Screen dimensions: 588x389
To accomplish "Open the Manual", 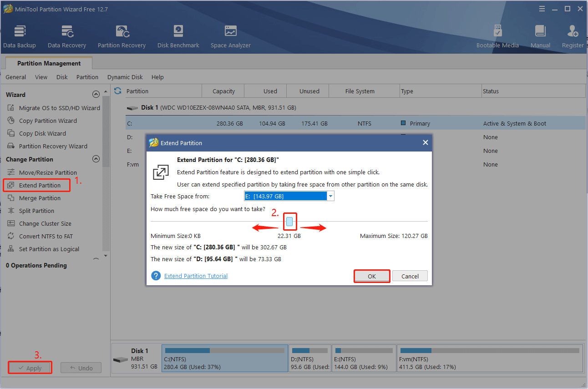I will (x=540, y=36).
